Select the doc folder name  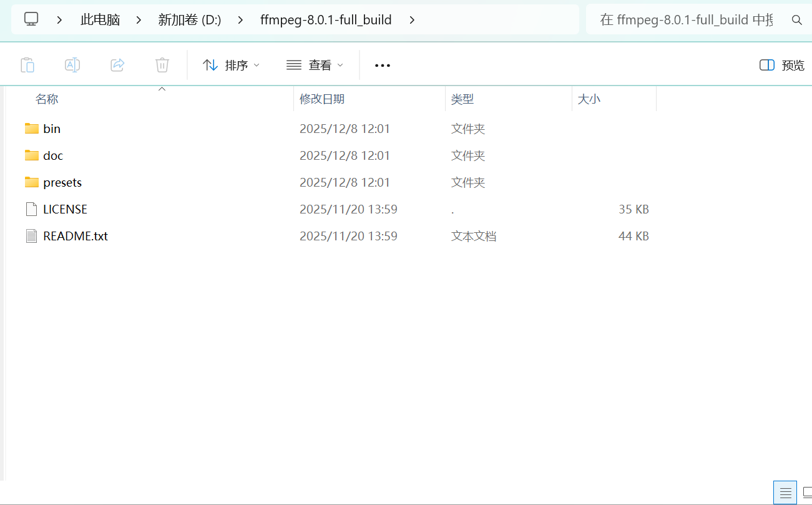click(x=53, y=155)
